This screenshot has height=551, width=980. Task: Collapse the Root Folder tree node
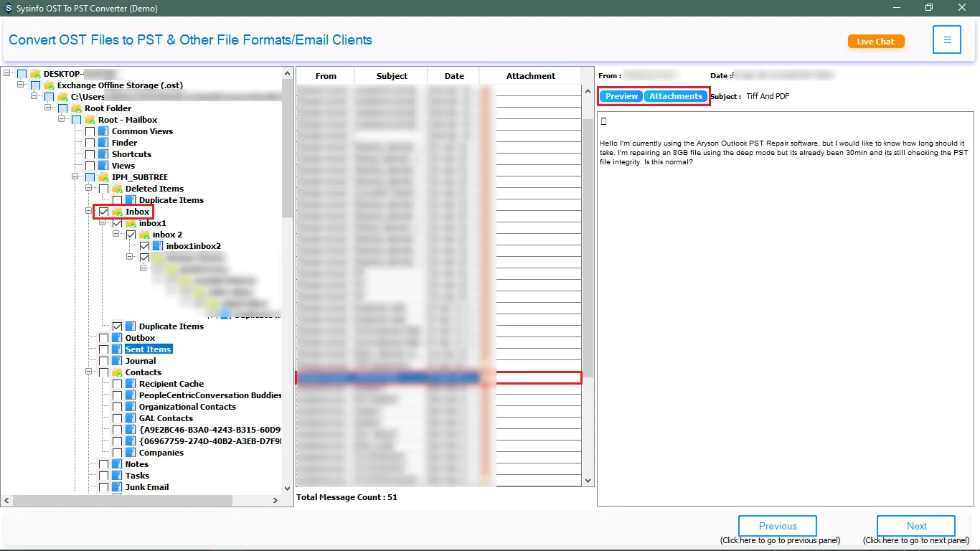pyautogui.click(x=48, y=108)
